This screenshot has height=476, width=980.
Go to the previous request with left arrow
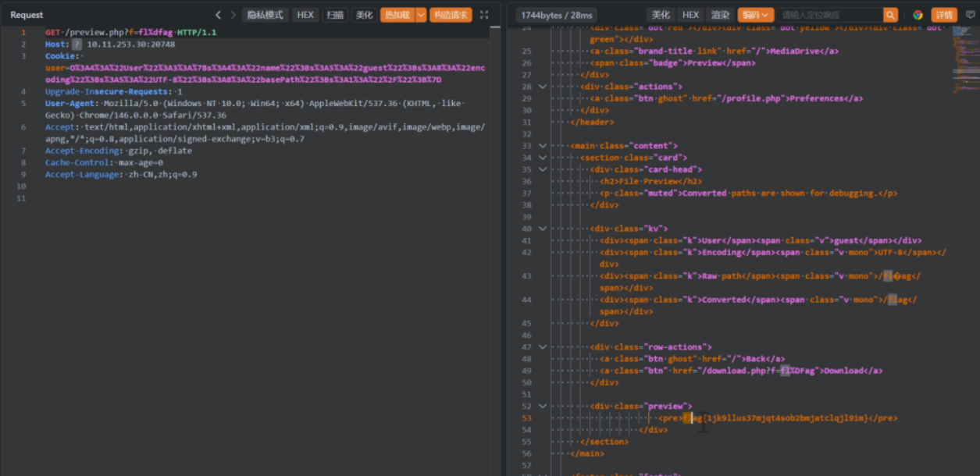coord(219,15)
